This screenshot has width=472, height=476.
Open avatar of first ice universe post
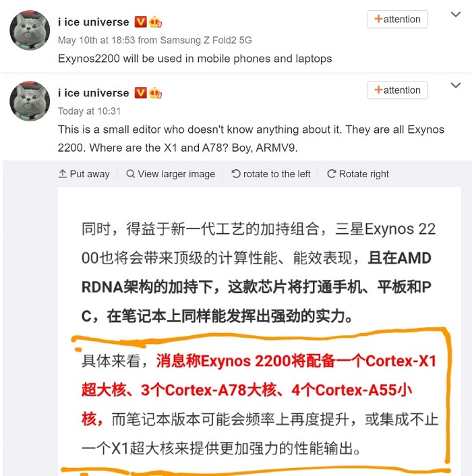pos(30,30)
